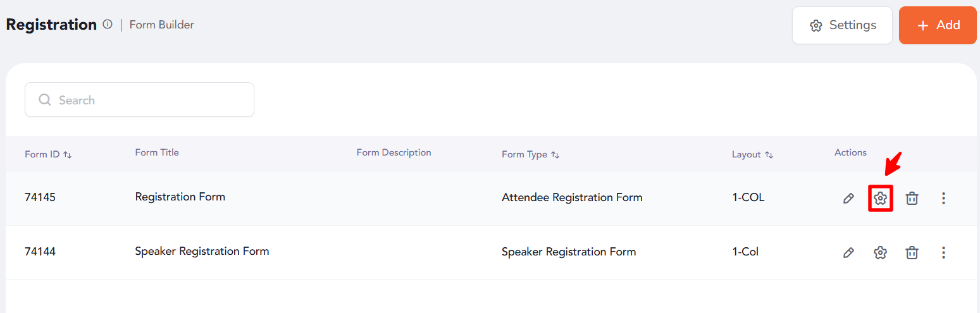This screenshot has height=313, width=980.
Task: Click the Form Description column header
Action: (x=394, y=152)
